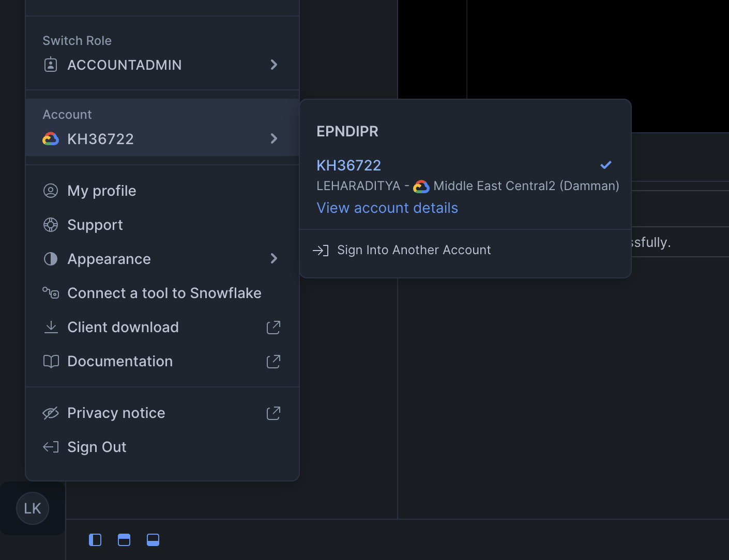
Task: Open Privacy notice
Action: [x=162, y=413]
